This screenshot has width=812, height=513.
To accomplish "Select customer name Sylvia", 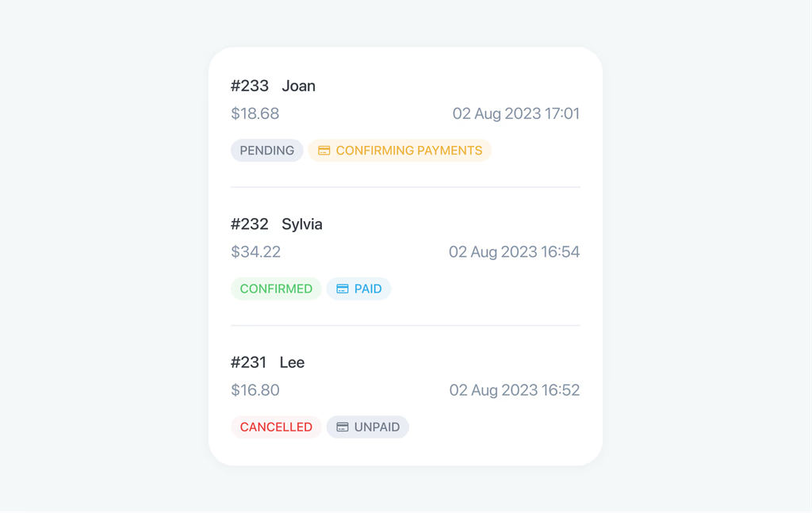I will pos(302,224).
